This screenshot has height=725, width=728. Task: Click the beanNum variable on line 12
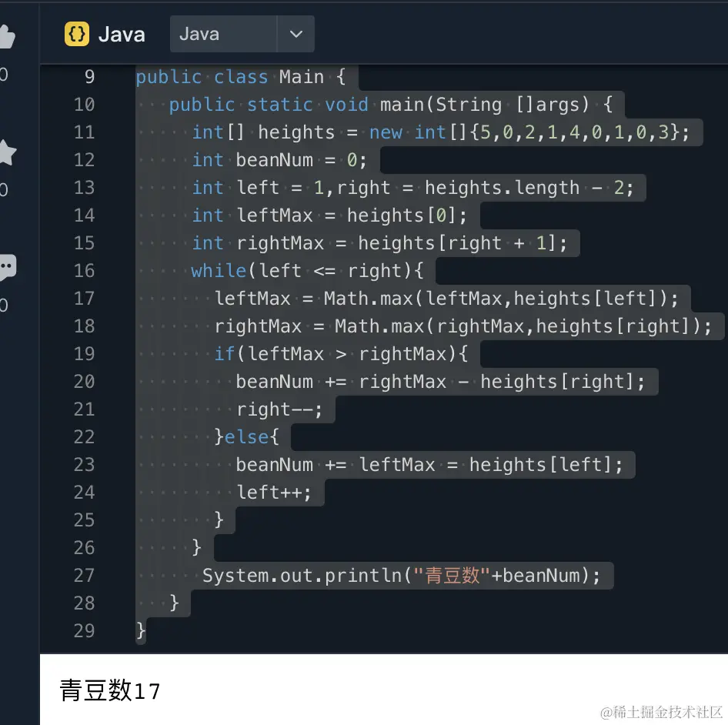(274, 160)
